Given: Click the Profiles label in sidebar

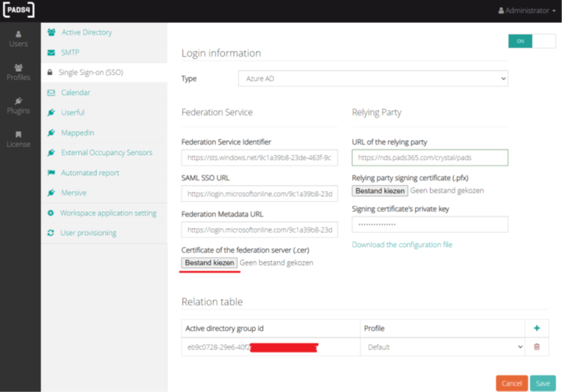Looking at the screenshot, I should (18, 77).
